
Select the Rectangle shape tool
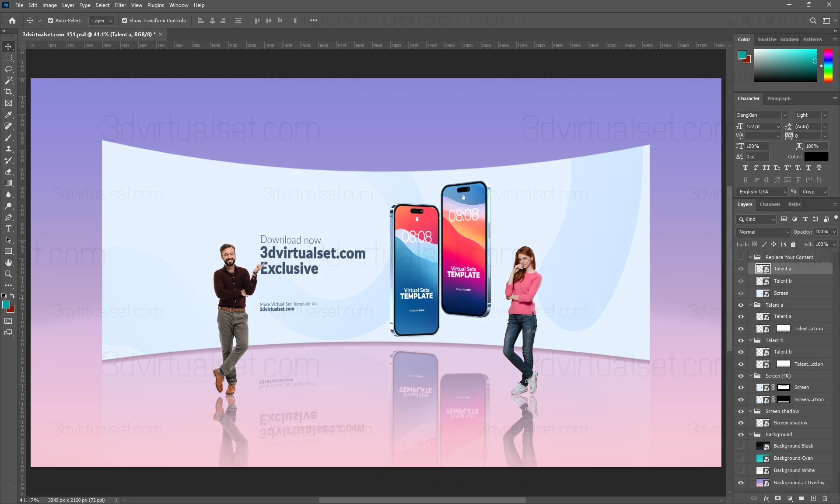8,251
